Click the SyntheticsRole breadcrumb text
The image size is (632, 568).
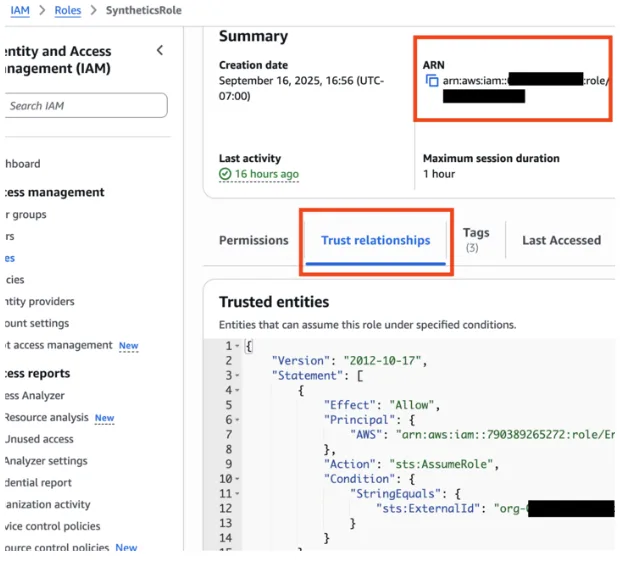pos(143,10)
